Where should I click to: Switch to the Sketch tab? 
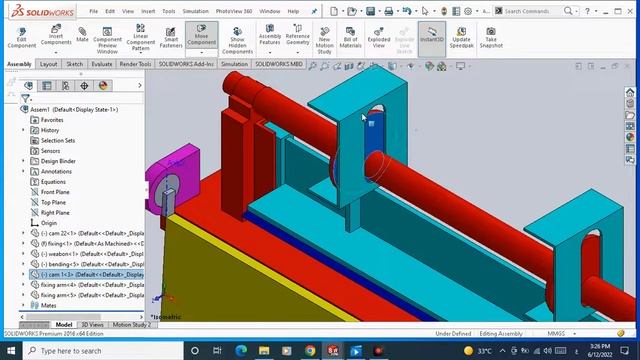(74, 64)
